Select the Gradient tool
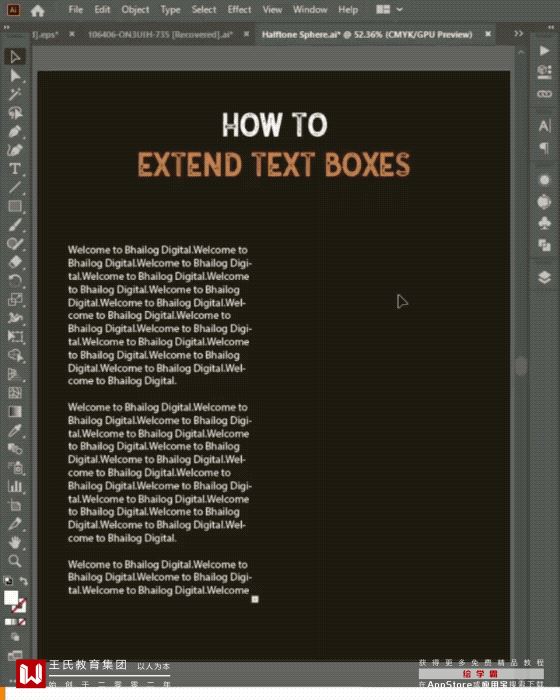 [15, 411]
